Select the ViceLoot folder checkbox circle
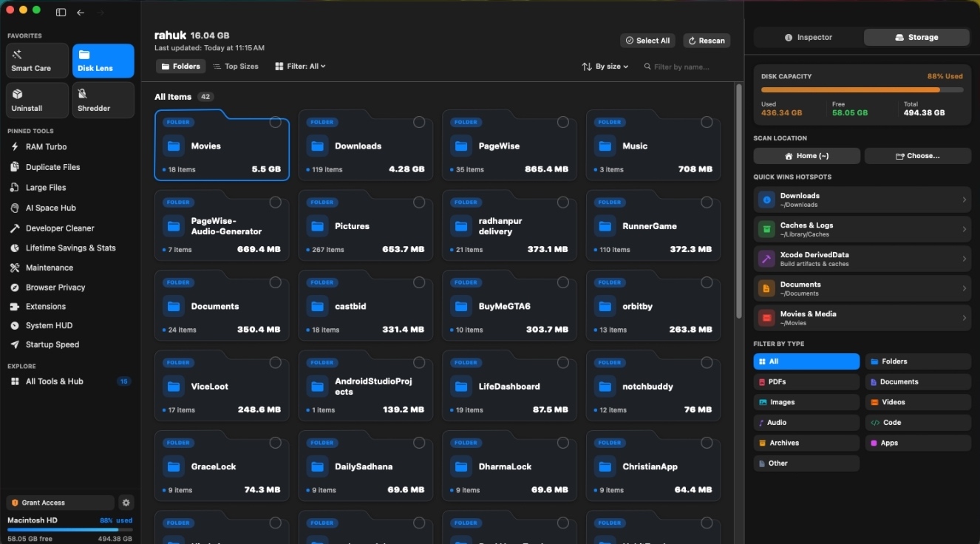This screenshot has width=980, height=544. 275,363
